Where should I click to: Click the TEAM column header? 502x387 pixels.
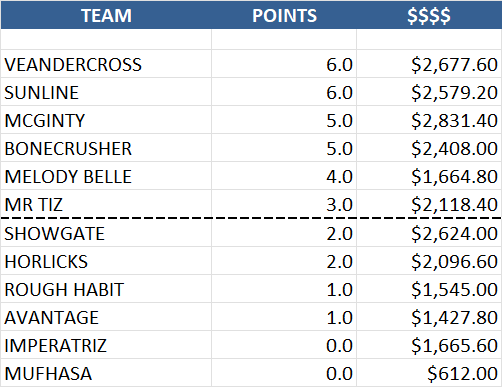point(106,15)
